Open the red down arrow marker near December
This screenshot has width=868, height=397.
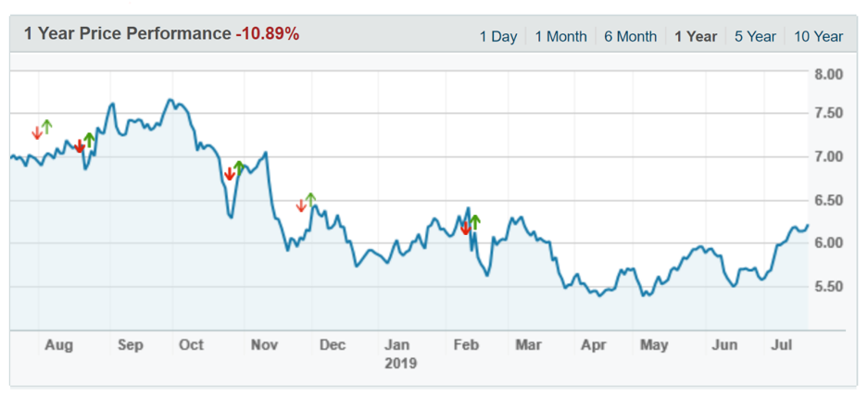coord(301,205)
